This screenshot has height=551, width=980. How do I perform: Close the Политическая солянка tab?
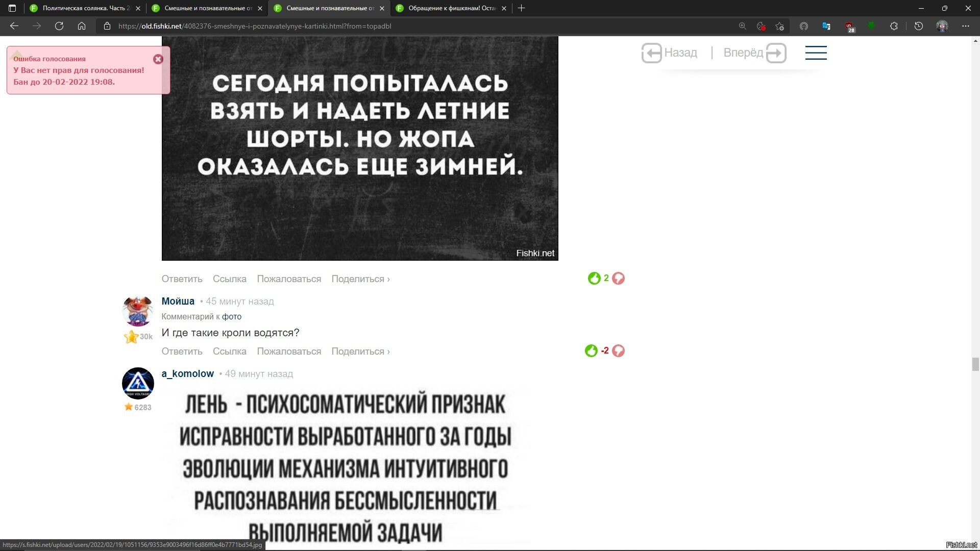point(138,8)
